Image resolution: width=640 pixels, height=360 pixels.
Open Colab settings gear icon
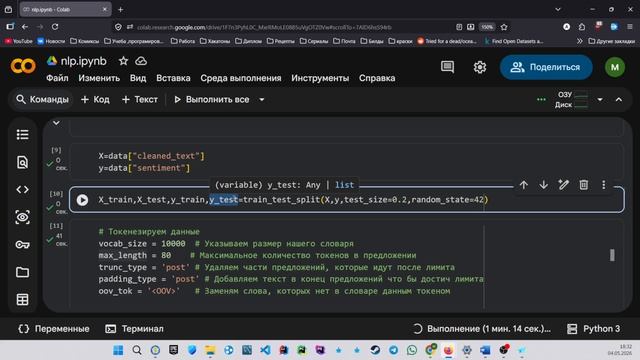pyautogui.click(x=480, y=67)
